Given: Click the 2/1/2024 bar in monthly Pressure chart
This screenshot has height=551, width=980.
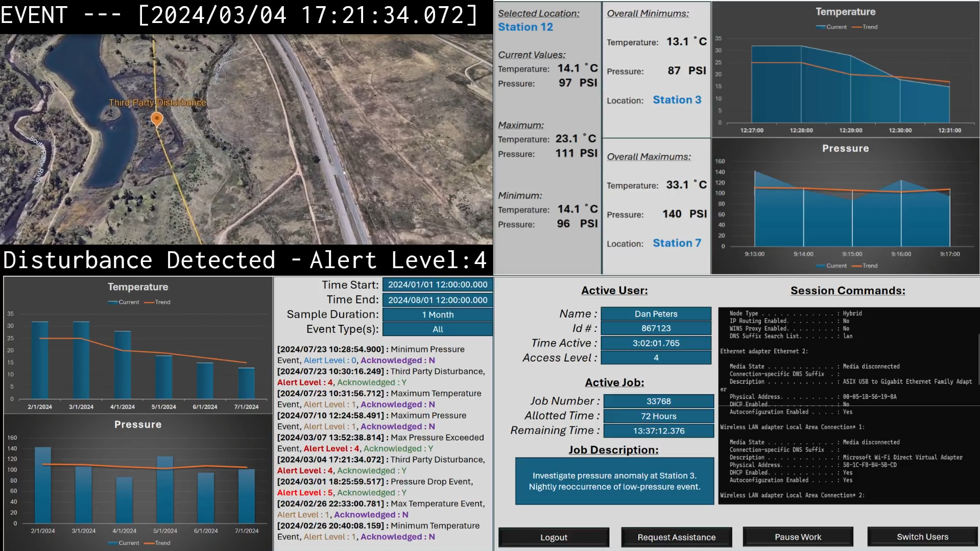Looking at the screenshot, I should (43, 485).
